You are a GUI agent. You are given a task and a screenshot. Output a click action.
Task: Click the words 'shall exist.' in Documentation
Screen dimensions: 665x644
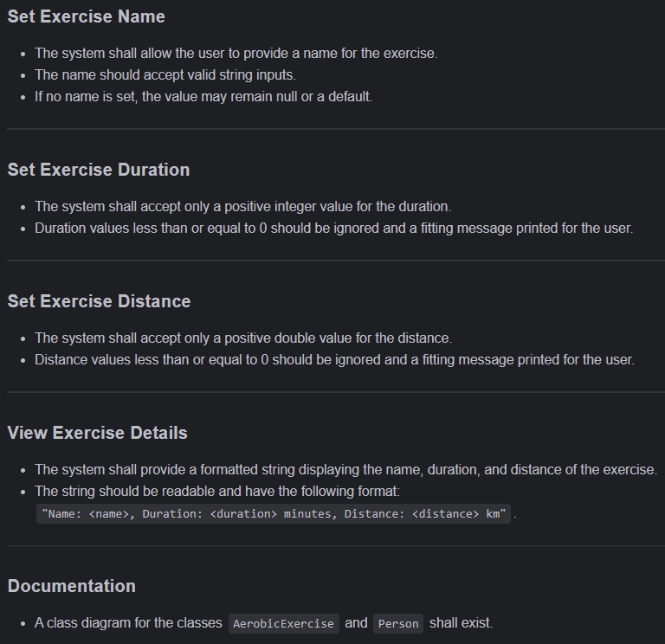461,623
